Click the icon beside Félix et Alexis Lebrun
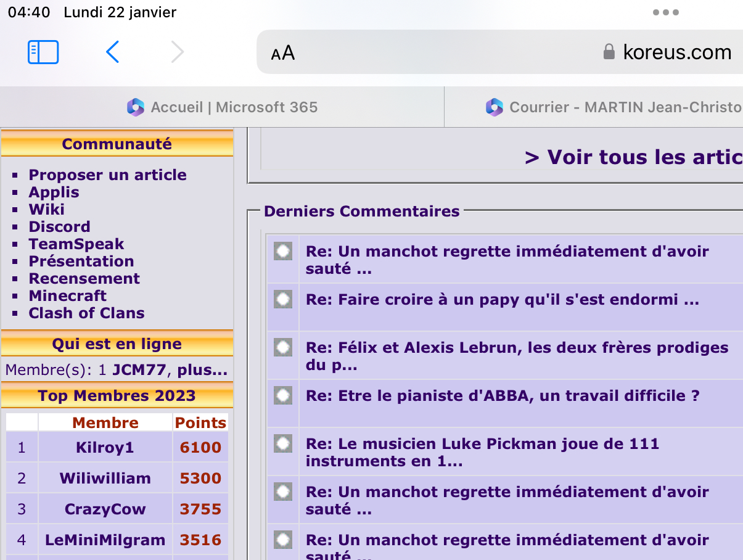Viewport: 743px width, 560px height. pos(283,347)
